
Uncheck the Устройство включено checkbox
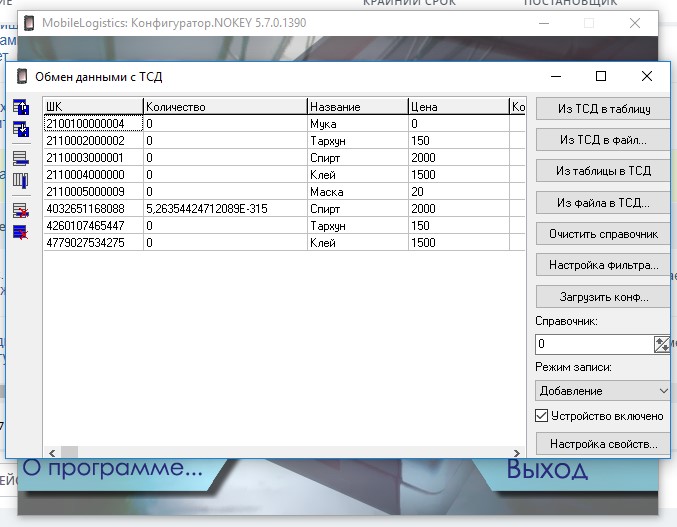point(543,415)
